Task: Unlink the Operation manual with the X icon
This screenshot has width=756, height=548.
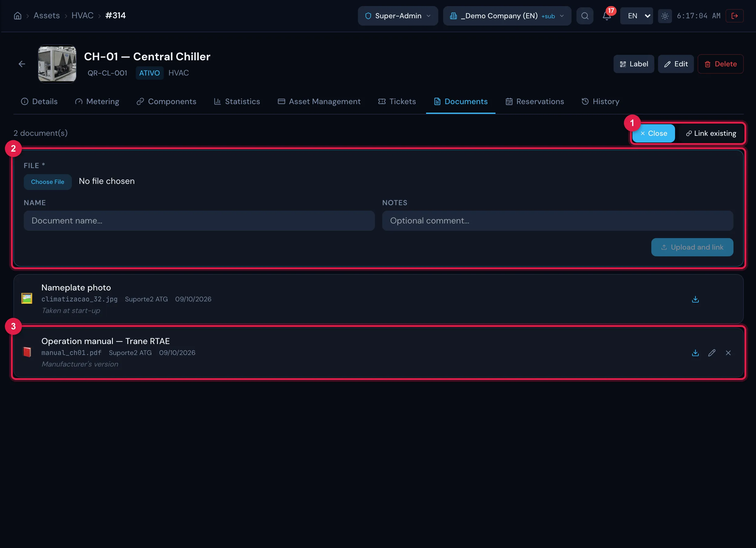Action: click(x=728, y=353)
